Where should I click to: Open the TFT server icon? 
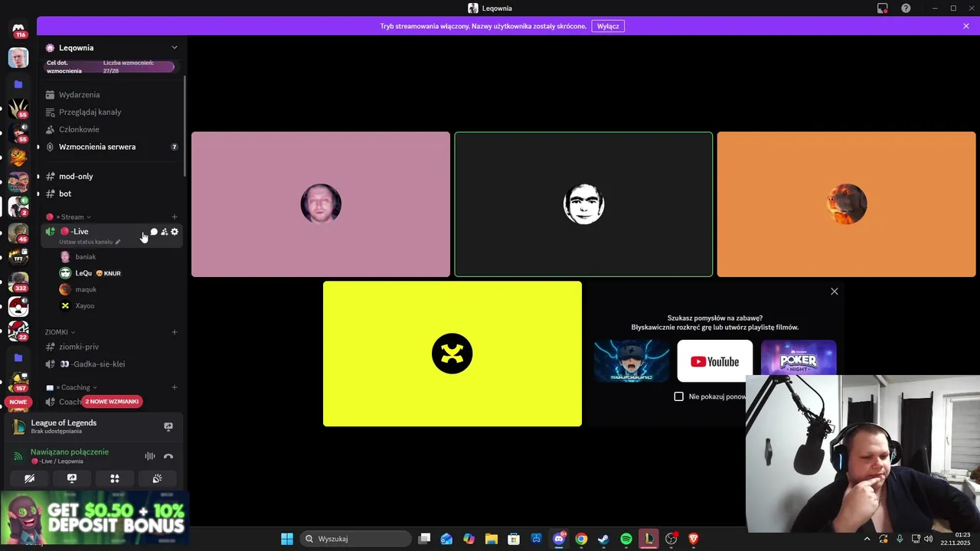pyautogui.click(x=18, y=257)
